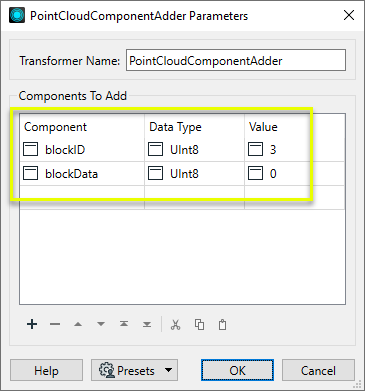Copy selected row icon
This screenshot has width=365, height=391.
pyautogui.click(x=199, y=324)
